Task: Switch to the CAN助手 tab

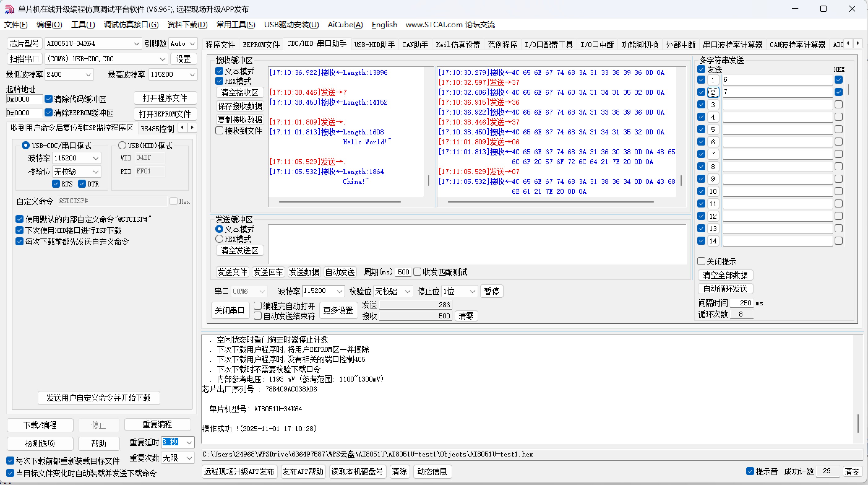Action: [415, 44]
